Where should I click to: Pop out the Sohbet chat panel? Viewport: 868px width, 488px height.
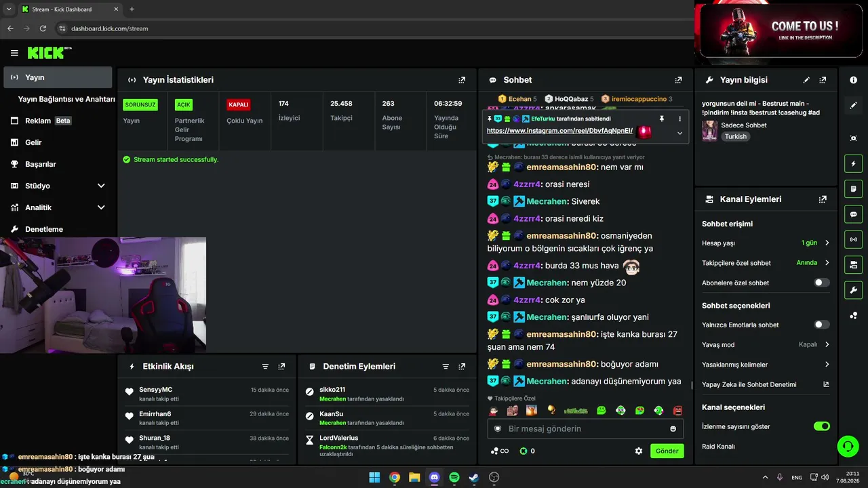[678, 80]
